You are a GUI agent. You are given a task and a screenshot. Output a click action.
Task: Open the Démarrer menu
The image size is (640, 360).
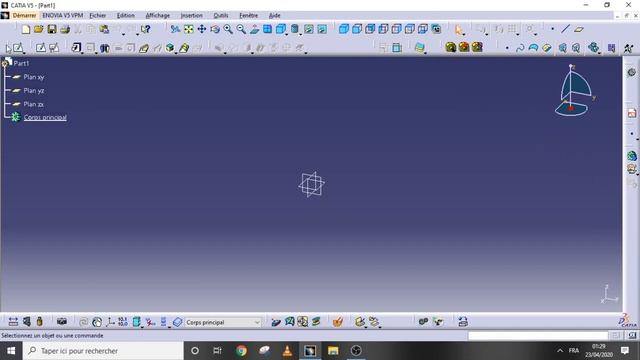pos(24,15)
